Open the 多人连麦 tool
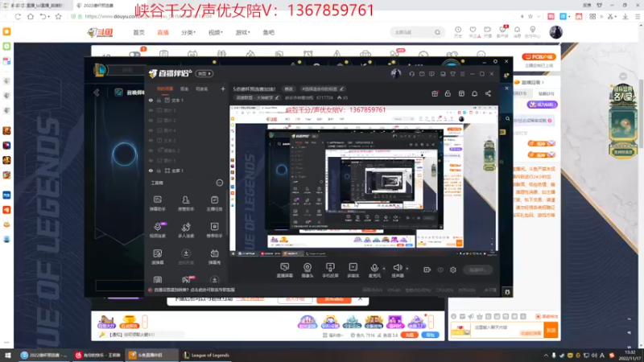The width and height of the screenshot is (644, 362). click(x=186, y=230)
